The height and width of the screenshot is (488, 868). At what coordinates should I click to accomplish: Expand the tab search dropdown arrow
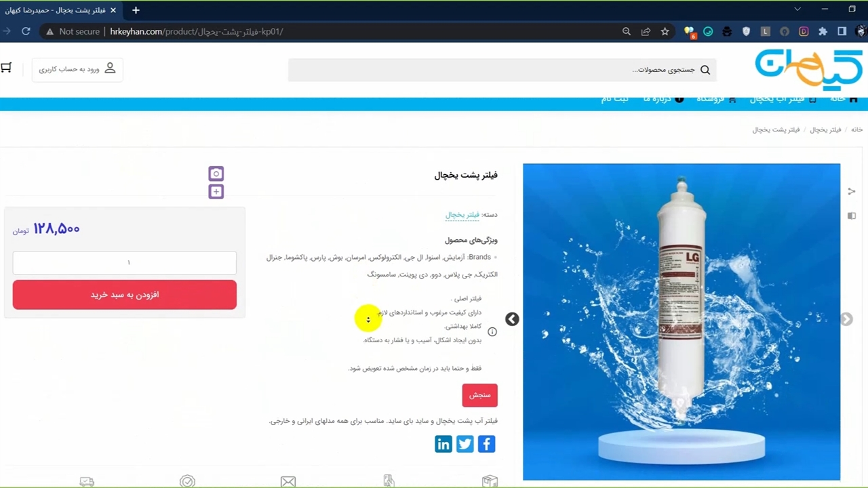[797, 9]
